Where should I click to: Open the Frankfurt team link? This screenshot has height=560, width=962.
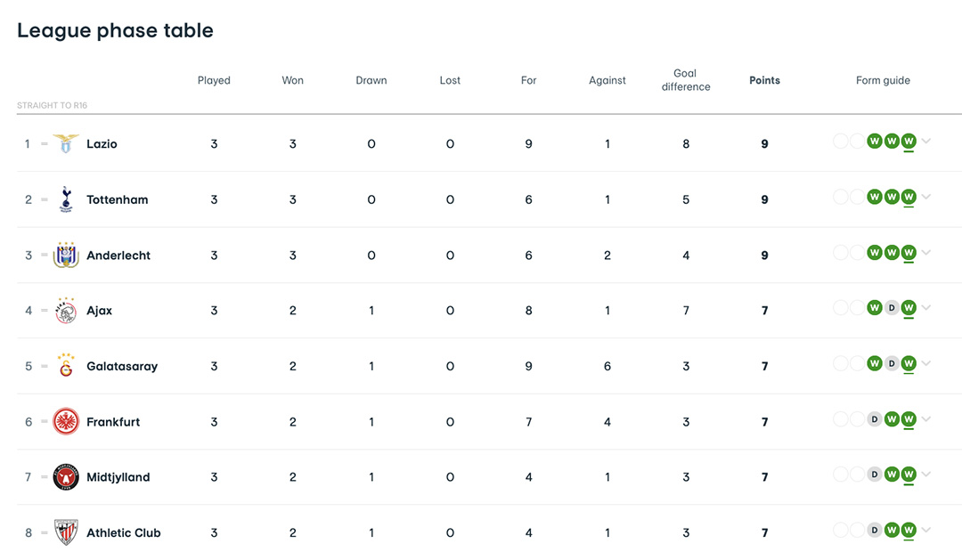click(113, 422)
